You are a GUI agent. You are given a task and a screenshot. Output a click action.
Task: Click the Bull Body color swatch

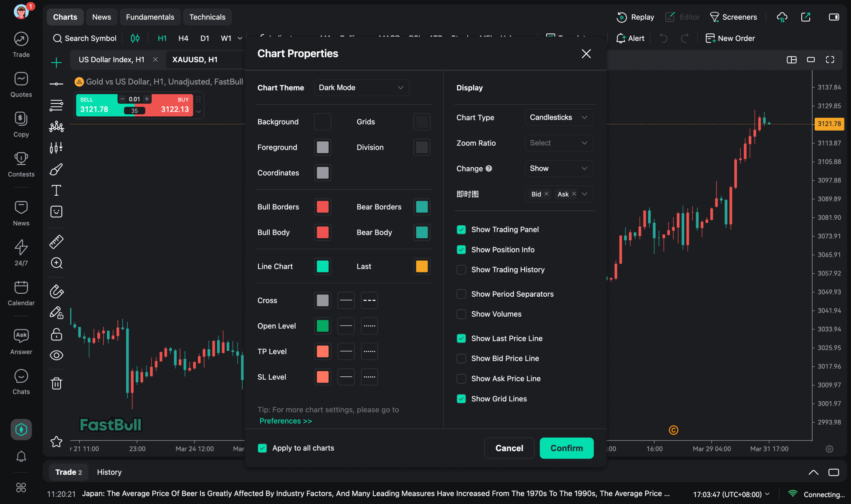click(322, 232)
